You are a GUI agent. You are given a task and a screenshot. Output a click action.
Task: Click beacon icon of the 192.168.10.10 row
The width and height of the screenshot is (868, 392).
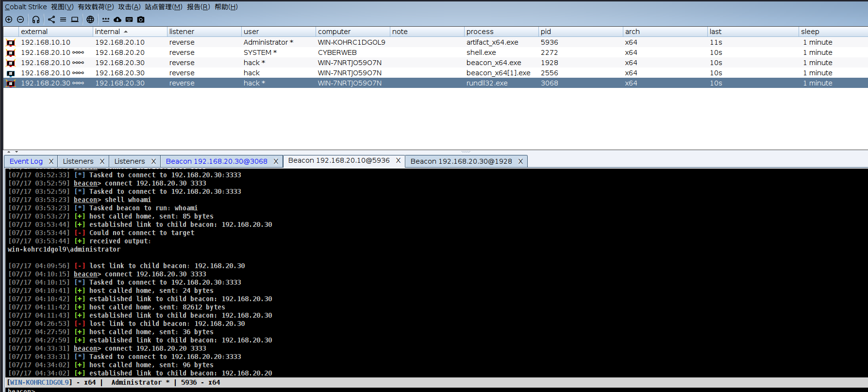click(x=11, y=43)
